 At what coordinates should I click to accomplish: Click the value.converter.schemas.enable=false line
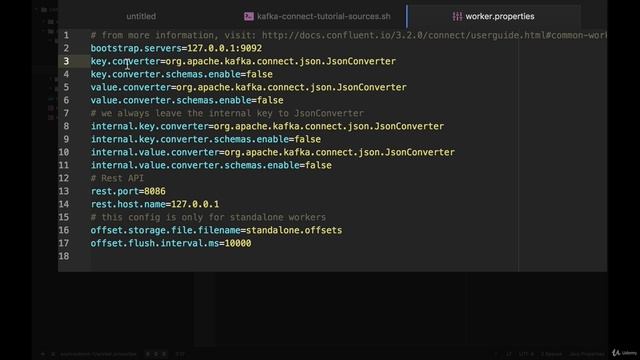coord(187,100)
